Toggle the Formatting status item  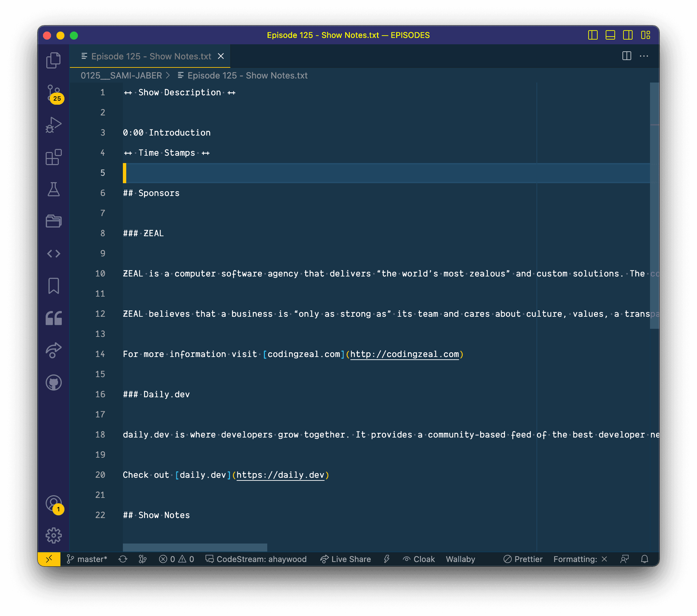(x=580, y=559)
